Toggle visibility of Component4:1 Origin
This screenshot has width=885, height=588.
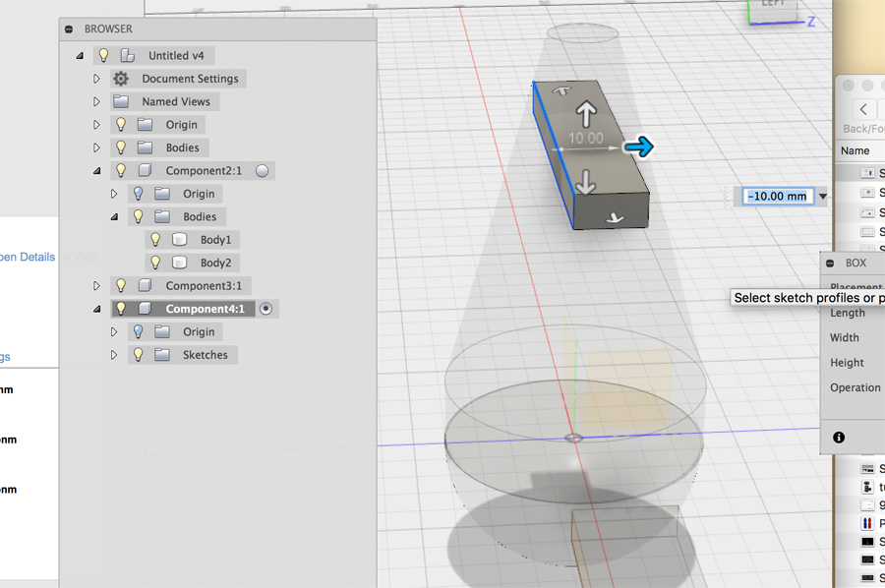click(139, 331)
